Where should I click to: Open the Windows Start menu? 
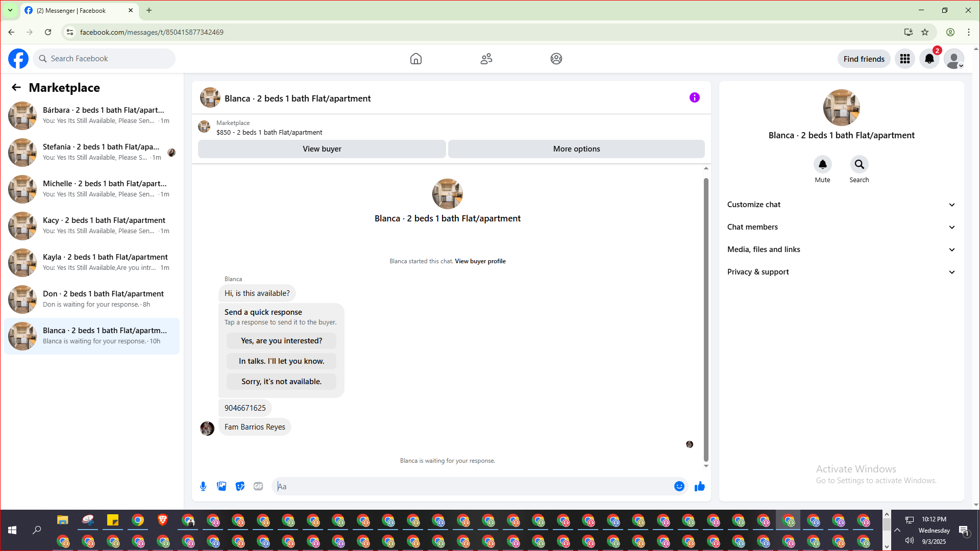click(x=12, y=530)
